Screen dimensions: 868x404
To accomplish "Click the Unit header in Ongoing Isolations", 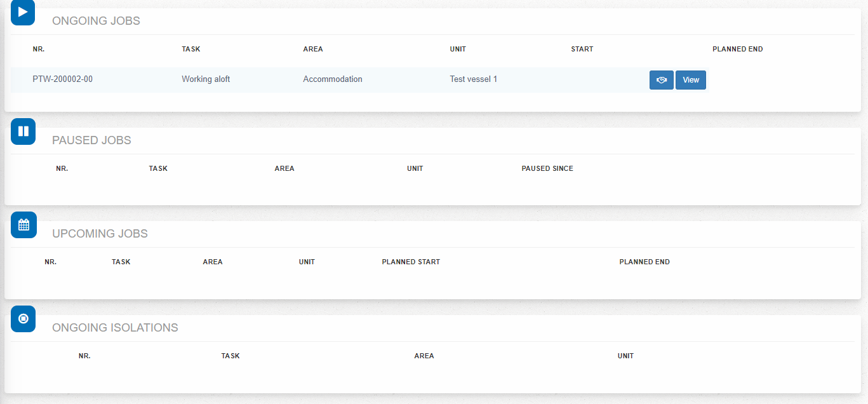I will click(625, 356).
